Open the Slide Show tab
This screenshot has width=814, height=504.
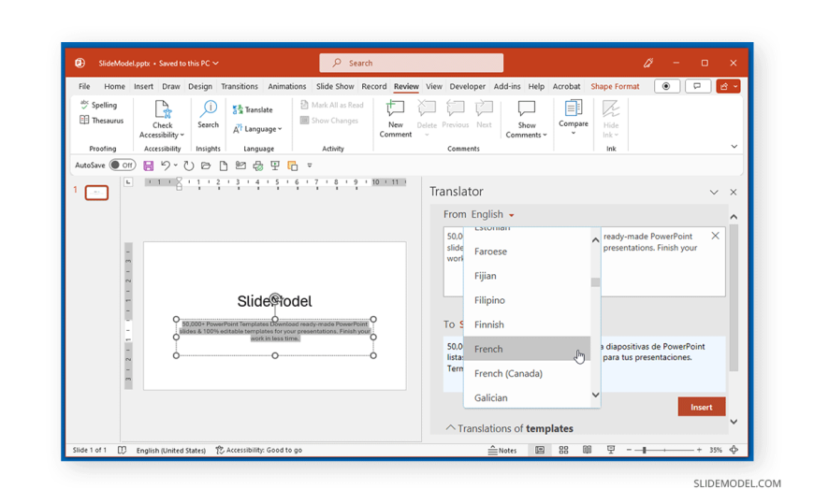(335, 86)
